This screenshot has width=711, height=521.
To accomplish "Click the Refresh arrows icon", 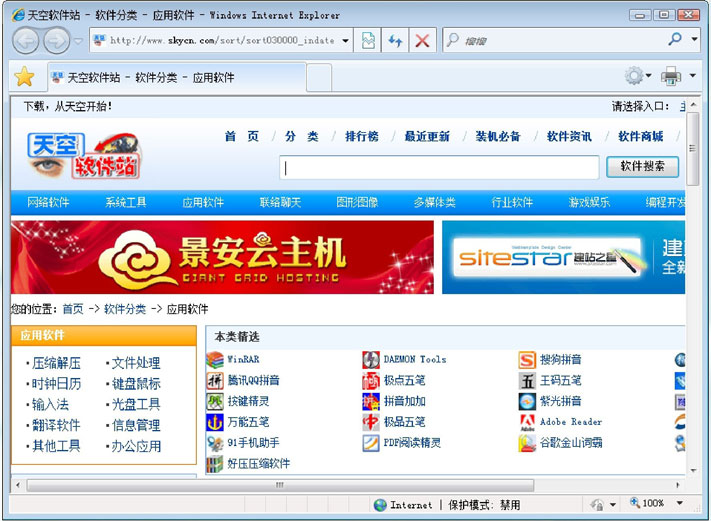I will 395,41.
